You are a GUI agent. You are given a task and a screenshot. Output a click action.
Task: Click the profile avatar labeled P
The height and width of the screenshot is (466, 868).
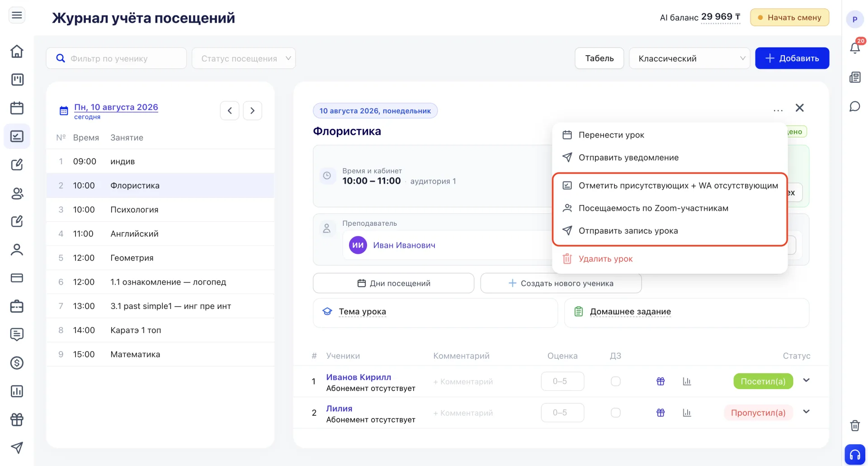[x=855, y=19]
